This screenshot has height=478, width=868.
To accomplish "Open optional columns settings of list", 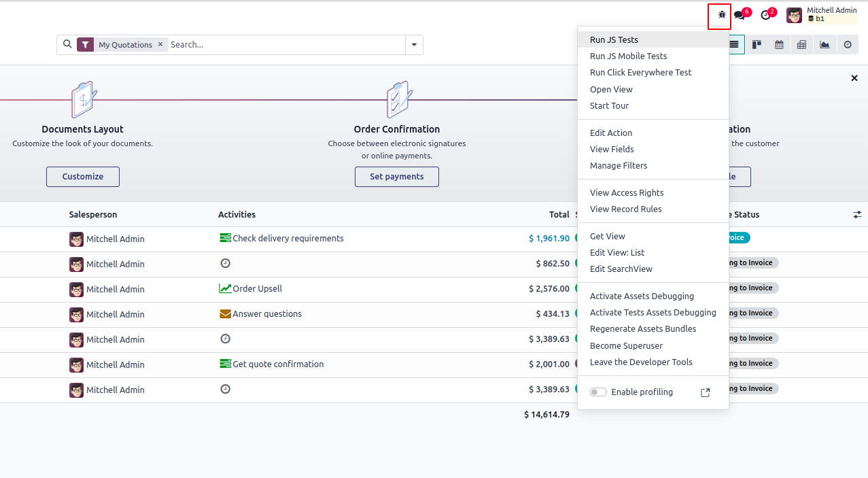I will [x=857, y=214].
